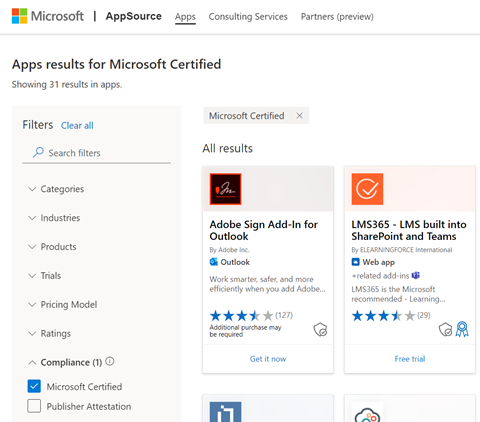The image size is (480, 422).
Task: Expand the Pricing Model filter
Action: tap(62, 305)
